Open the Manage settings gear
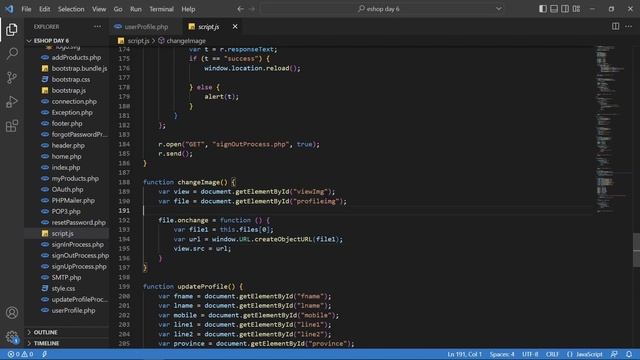Viewport: 640px width, 360px height. [12, 337]
